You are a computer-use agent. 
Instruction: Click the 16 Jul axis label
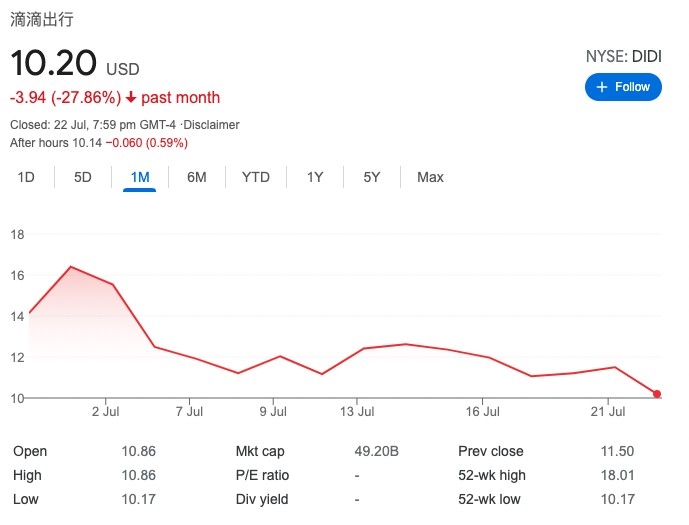pyautogui.click(x=482, y=412)
